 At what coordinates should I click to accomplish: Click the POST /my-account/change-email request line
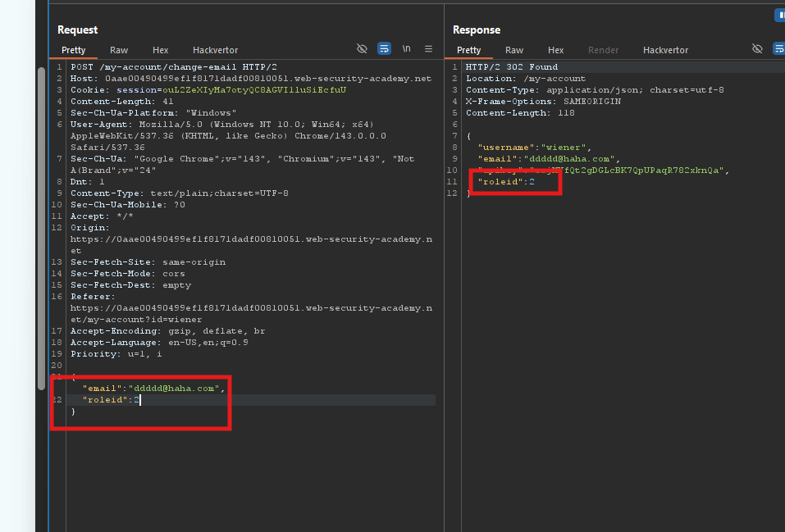click(x=174, y=66)
